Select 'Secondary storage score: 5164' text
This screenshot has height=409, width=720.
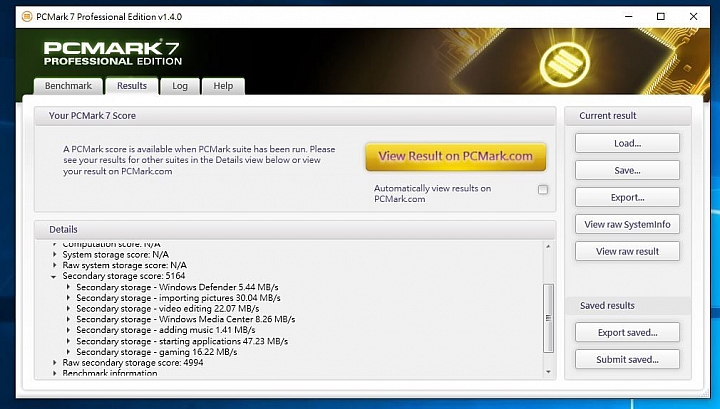point(124,276)
